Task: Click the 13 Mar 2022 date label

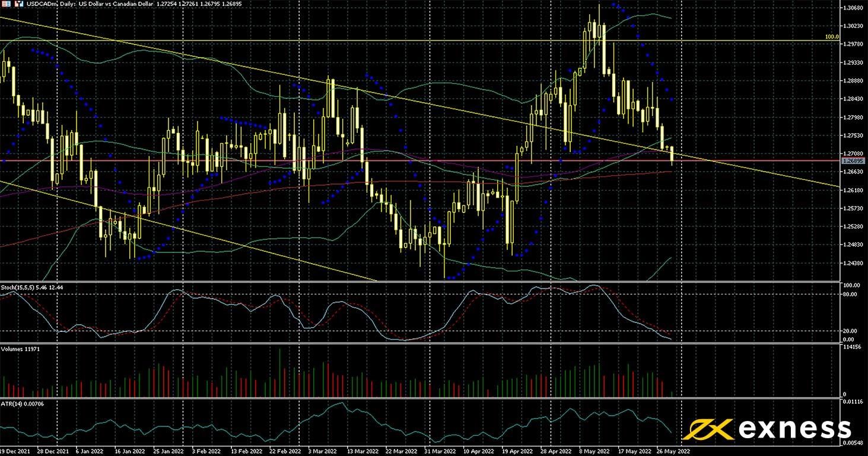Action: (364, 451)
